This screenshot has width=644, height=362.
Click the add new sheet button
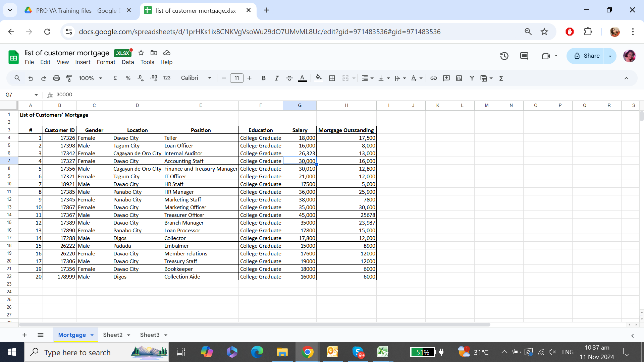[x=24, y=335]
